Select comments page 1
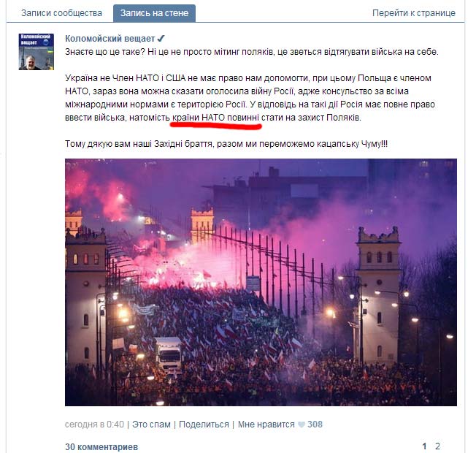This screenshot has width=476, height=453. click(x=424, y=446)
